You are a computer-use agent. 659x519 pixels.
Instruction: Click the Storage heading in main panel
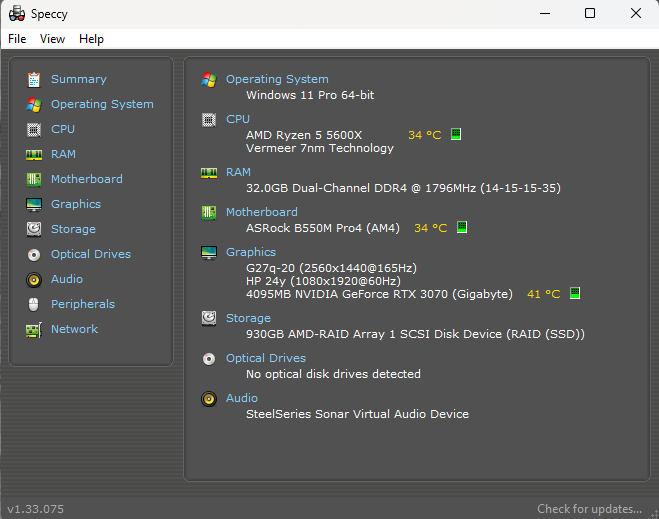click(248, 318)
